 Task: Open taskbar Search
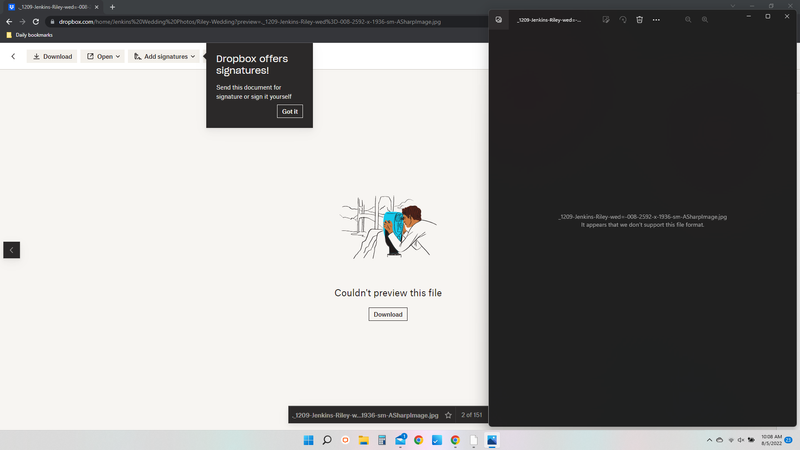tap(327, 440)
